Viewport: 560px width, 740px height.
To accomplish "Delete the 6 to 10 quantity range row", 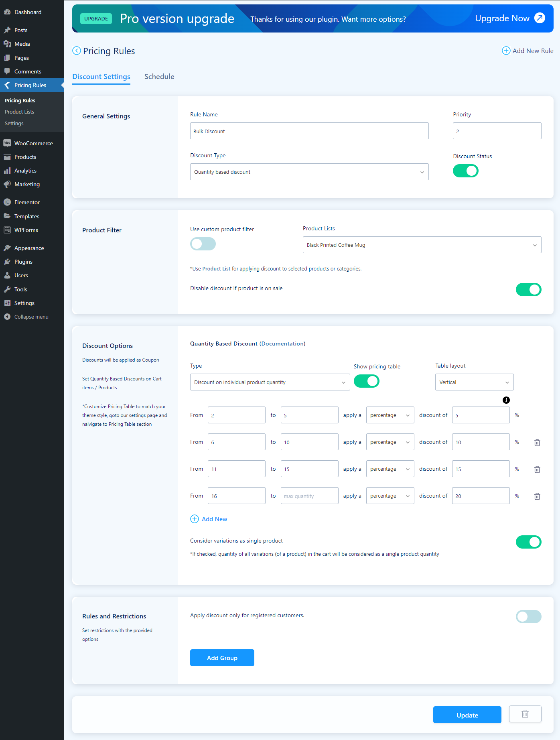I will pos(537,442).
